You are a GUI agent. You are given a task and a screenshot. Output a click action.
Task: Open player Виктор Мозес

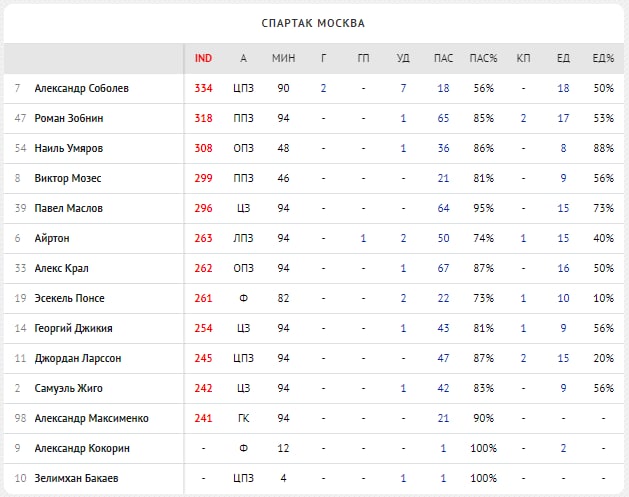click(68, 178)
